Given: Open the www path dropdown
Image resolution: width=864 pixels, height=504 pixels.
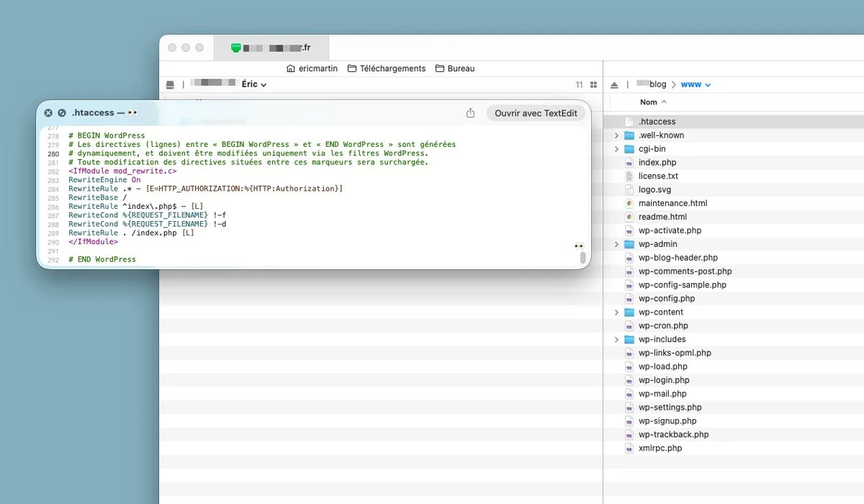Looking at the screenshot, I should (696, 84).
